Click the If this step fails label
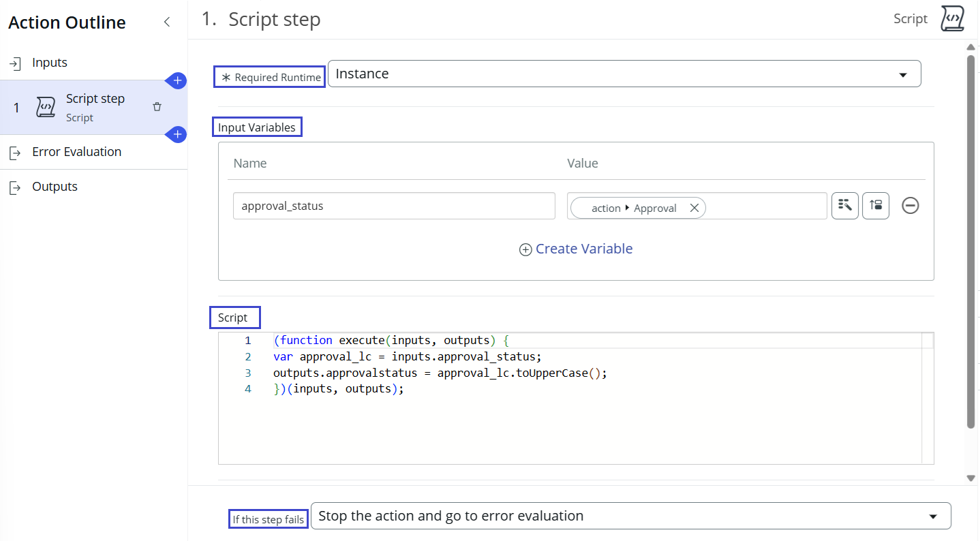 click(x=268, y=519)
